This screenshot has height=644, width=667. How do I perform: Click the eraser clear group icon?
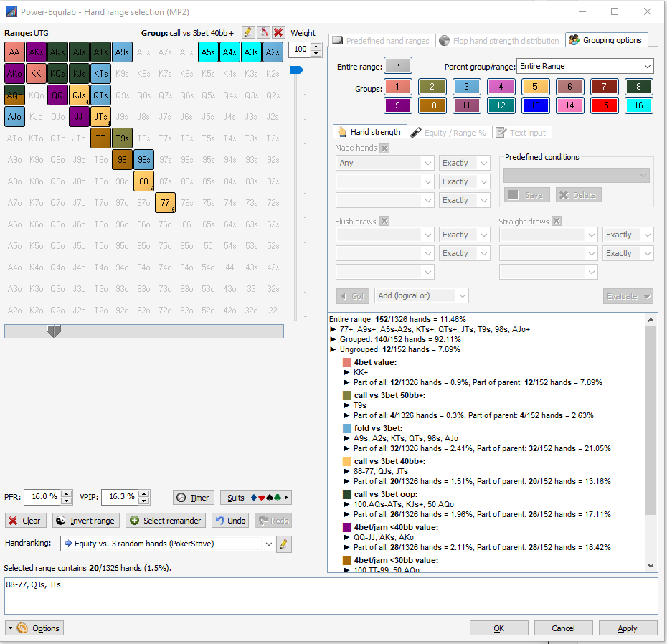click(263, 32)
